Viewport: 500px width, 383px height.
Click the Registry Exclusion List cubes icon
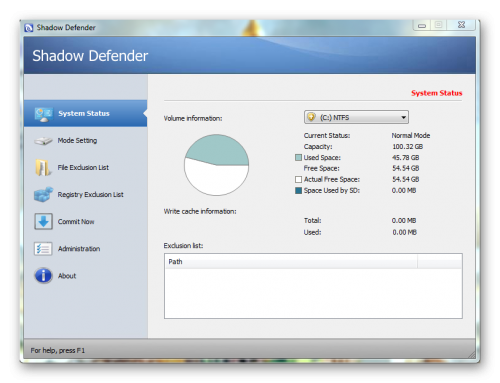43,195
